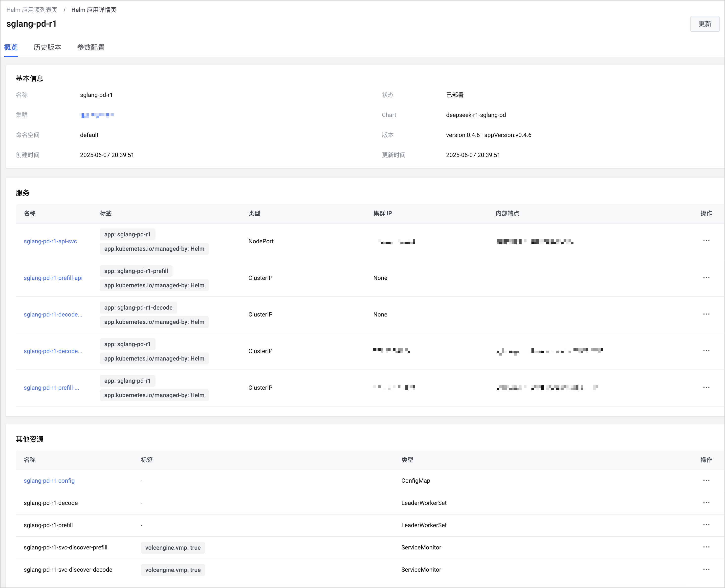Click the sglang-pd-r1-svc-discover-prefill name
This screenshot has height=588, width=725.
coord(65,547)
